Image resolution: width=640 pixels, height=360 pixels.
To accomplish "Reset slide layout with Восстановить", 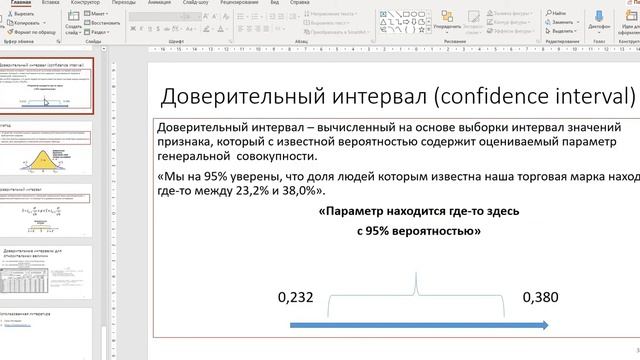I will coord(102,23).
